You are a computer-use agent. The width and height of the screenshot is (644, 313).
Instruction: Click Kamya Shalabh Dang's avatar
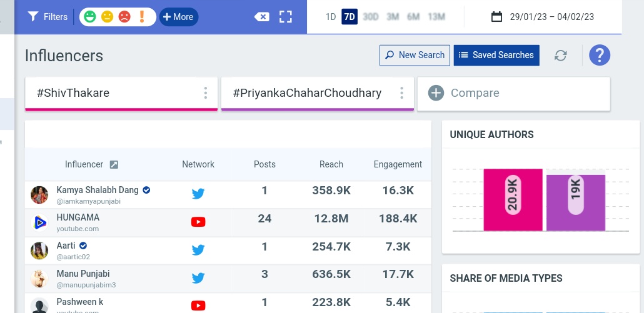tap(39, 194)
